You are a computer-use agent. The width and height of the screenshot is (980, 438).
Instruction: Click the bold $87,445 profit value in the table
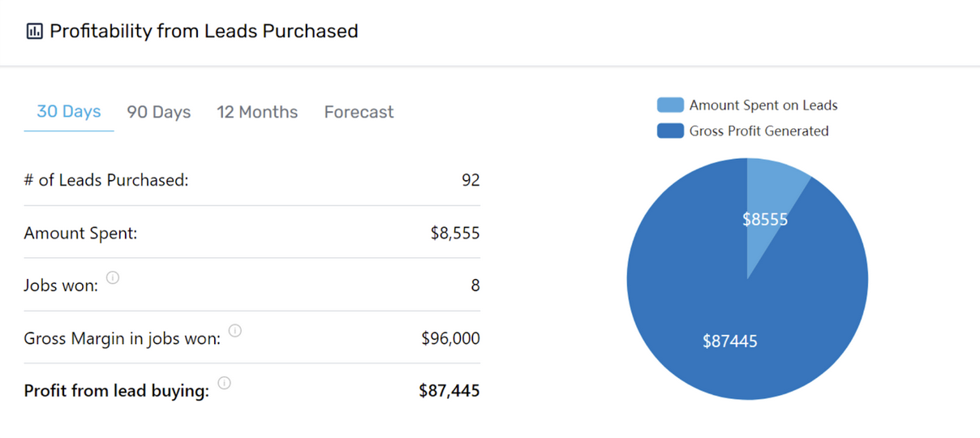[449, 391]
